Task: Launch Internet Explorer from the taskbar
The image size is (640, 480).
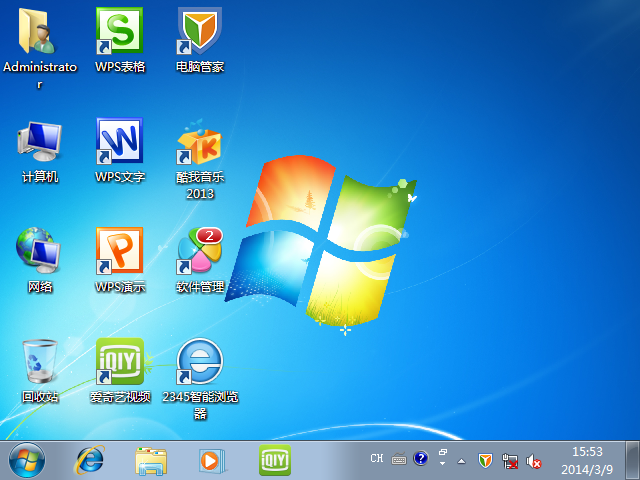Action: click(90, 460)
